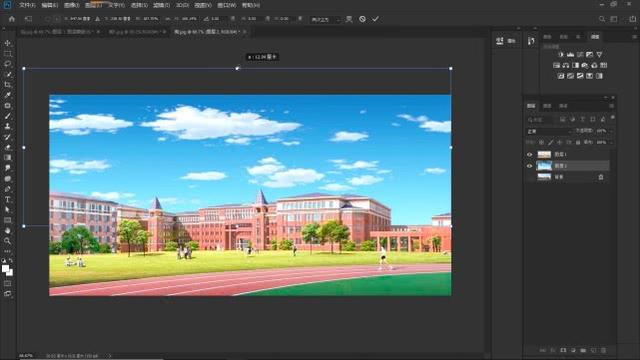Click the background color swatch
Screen dimensions: 640x360
point(10,273)
